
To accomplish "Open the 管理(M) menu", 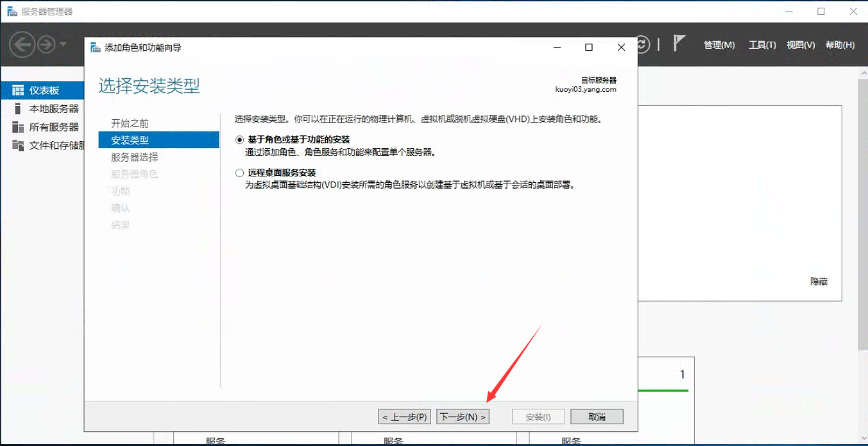I will pyautogui.click(x=719, y=45).
